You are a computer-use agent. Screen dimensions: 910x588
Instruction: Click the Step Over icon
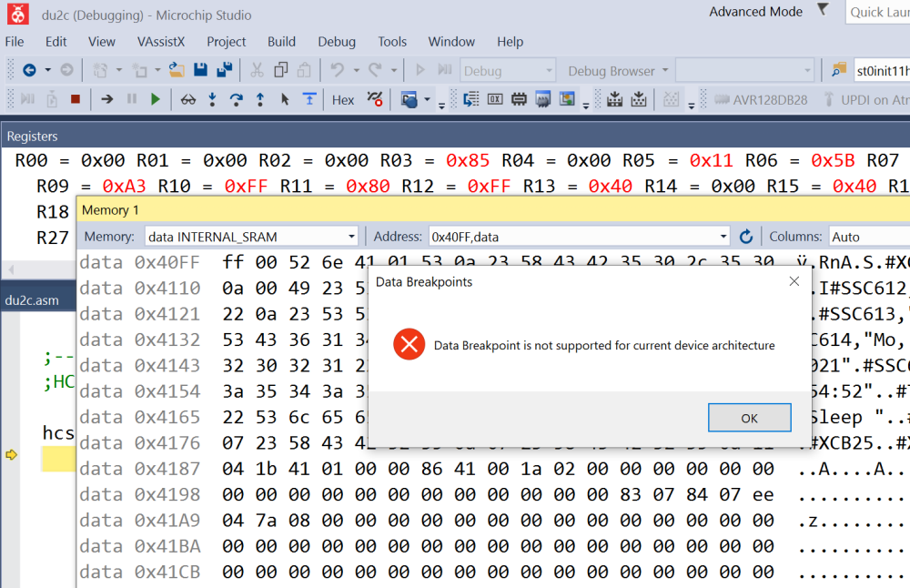[x=237, y=99]
